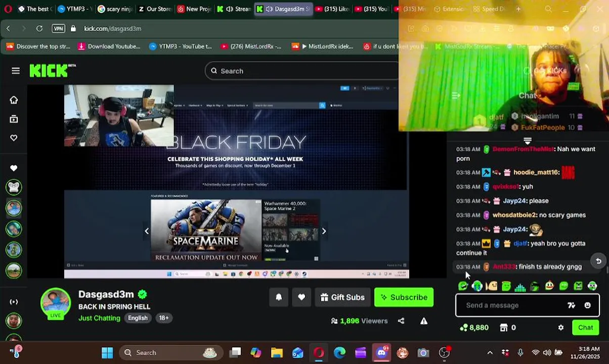
Task: Switch to the Stream Kick tab
Action: 234,9
